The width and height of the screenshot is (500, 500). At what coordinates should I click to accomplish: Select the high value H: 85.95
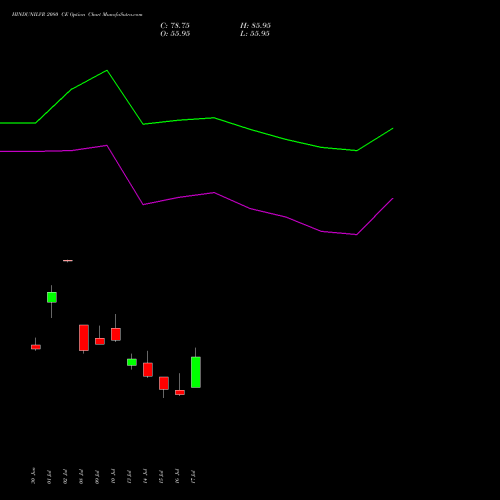pyautogui.click(x=255, y=26)
